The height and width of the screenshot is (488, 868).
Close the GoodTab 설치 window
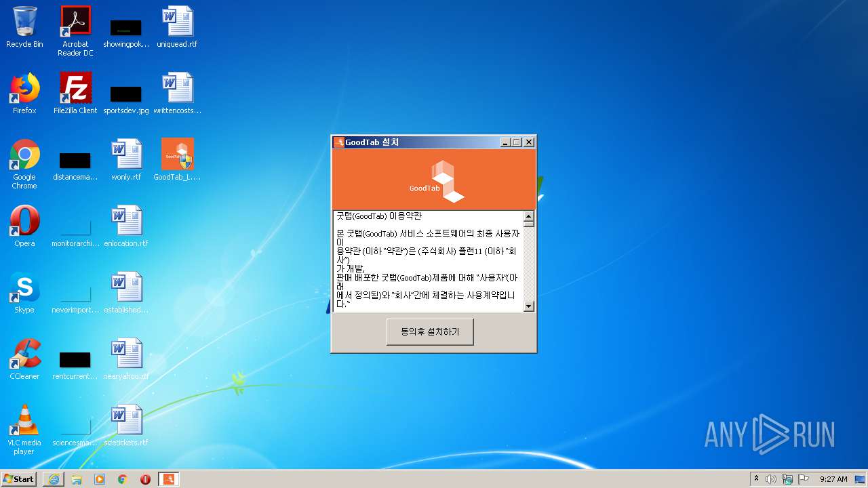pos(529,142)
